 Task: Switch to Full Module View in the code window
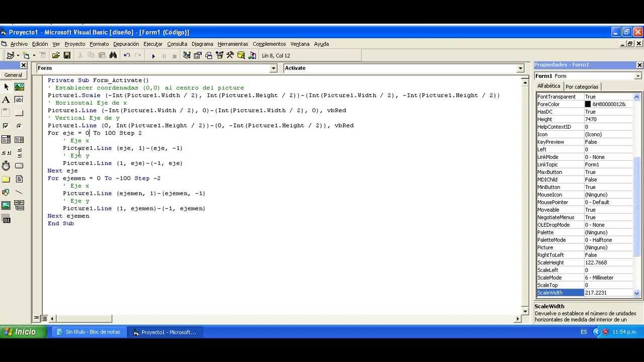click(44, 318)
